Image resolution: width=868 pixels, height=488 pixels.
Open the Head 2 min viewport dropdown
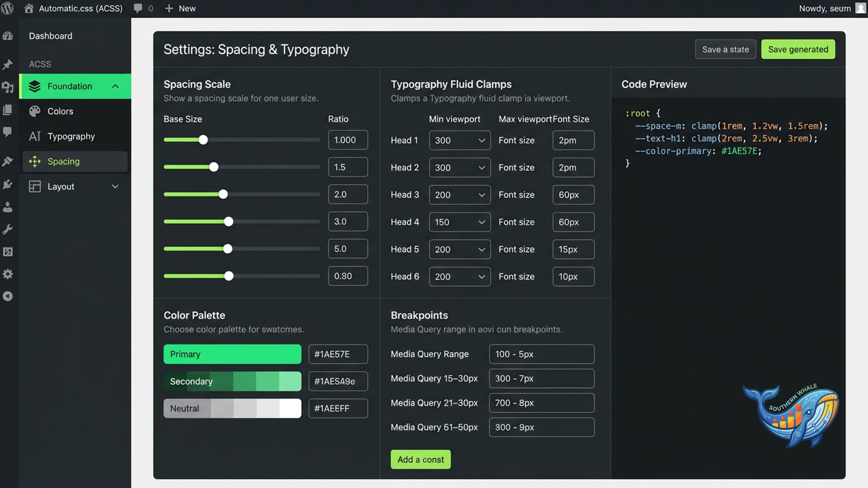point(460,168)
